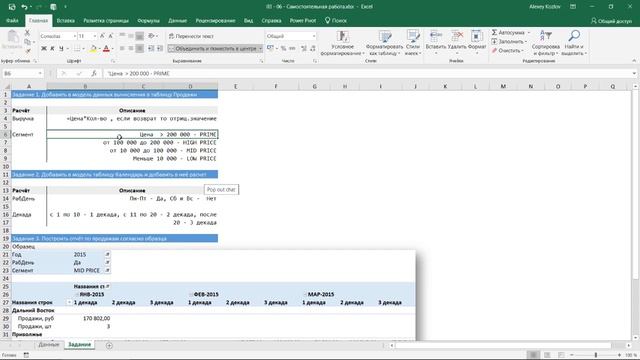
Task: Click the Pop out chat button
Action: 221,189
